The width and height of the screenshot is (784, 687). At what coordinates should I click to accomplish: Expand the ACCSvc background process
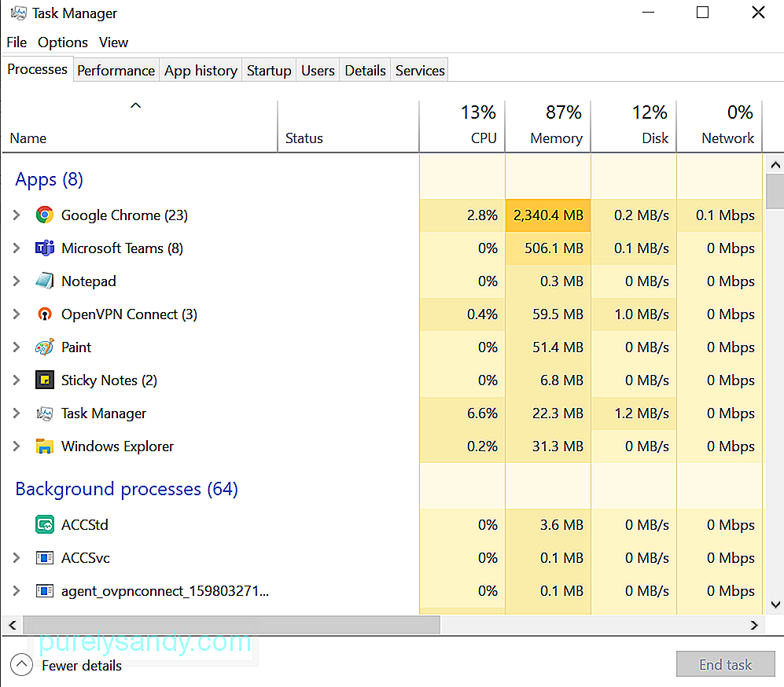(17, 557)
